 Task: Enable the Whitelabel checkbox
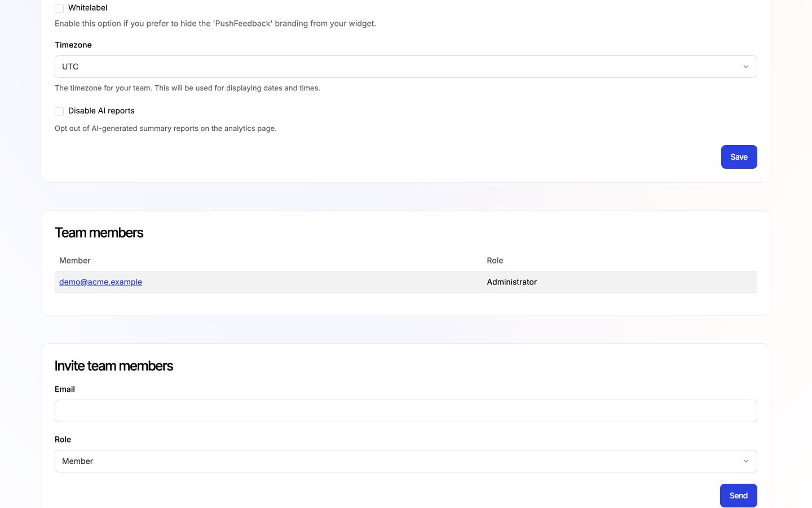59,8
